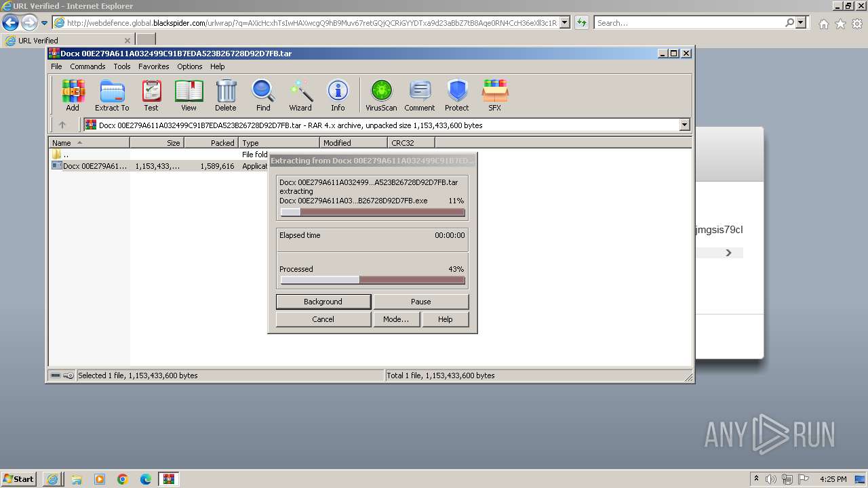Select the Docx 00E279A61... exe file row
The height and width of the screenshot is (488, 868).
coord(159,166)
